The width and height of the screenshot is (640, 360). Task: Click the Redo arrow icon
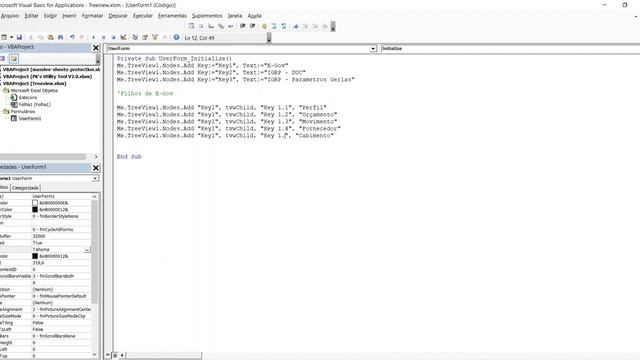coord(82,37)
